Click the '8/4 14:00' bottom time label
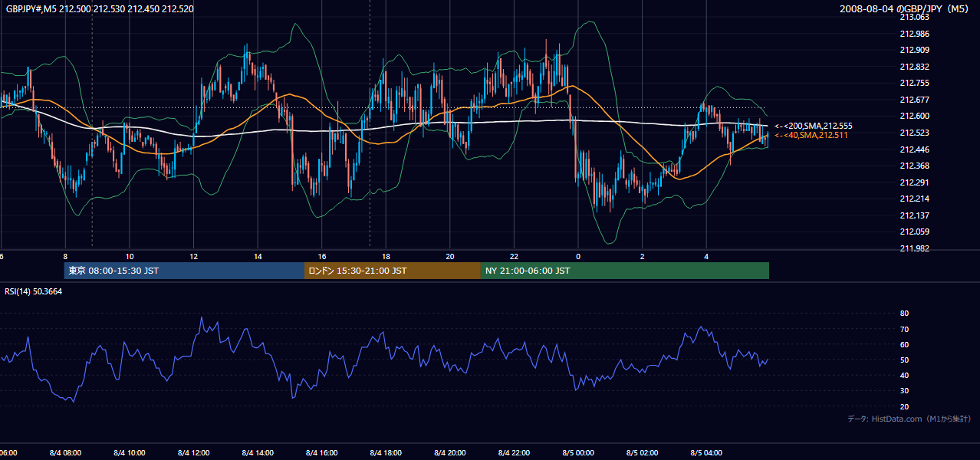Screen dimensions: 980x460 (x=258, y=453)
